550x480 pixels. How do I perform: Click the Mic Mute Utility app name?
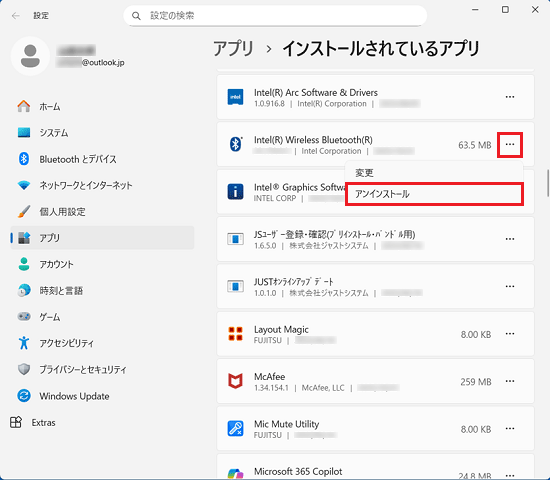pos(286,424)
